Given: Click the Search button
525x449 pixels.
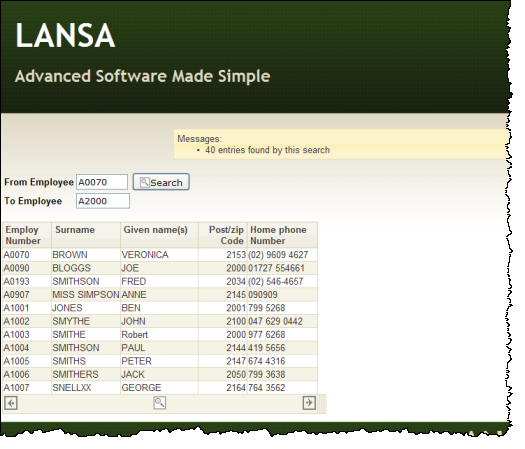Looking at the screenshot, I should pos(161,182).
